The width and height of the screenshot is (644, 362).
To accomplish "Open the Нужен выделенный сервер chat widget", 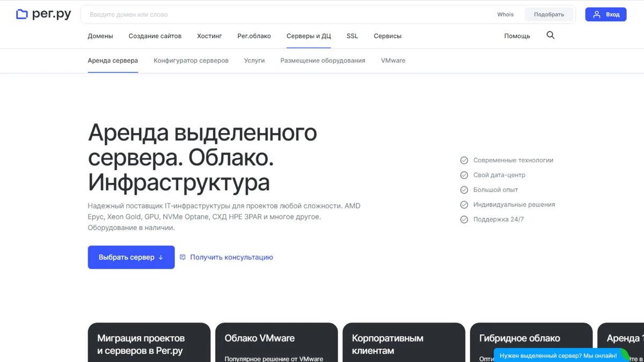I will pyautogui.click(x=561, y=355).
